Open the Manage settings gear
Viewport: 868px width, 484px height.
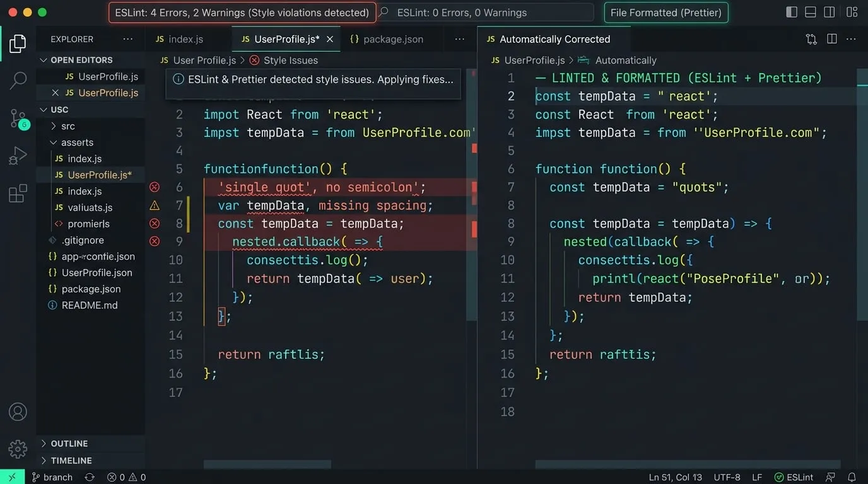[x=18, y=449]
